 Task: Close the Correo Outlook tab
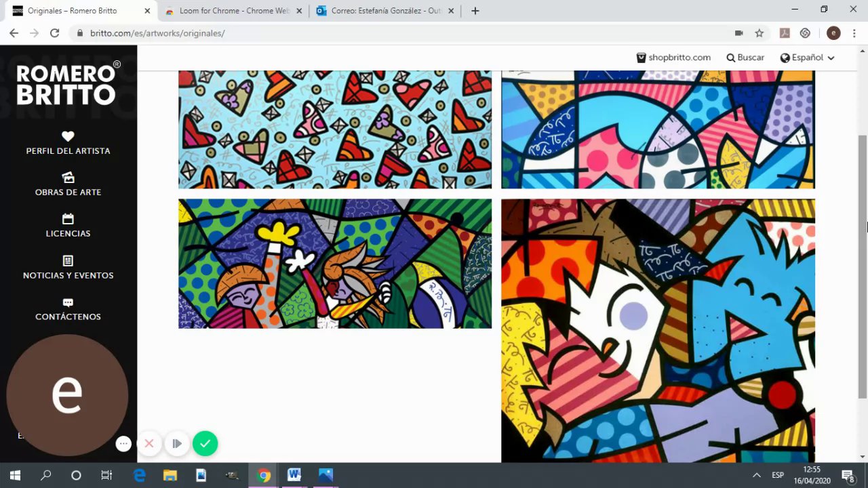[451, 11]
